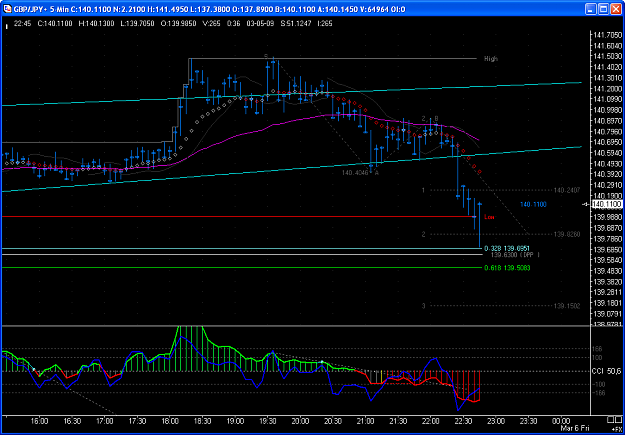625x435 pixels.
Task: Click the '0.328 139.6951' Fibonacci label
Action: (x=507, y=248)
